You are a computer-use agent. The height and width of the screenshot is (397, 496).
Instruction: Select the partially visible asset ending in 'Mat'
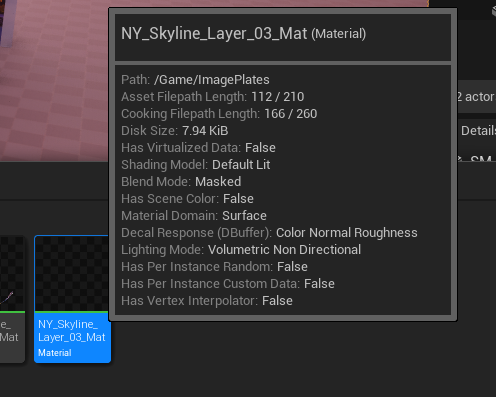point(12,299)
